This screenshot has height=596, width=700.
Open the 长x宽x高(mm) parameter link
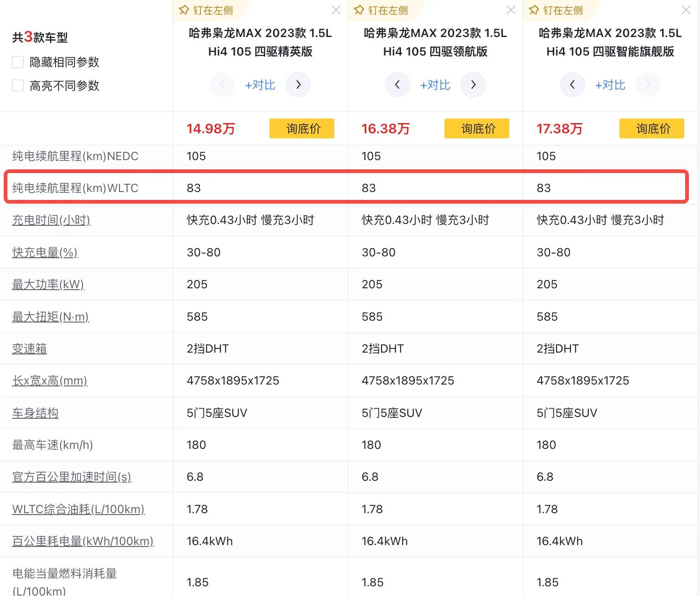pyautogui.click(x=50, y=380)
